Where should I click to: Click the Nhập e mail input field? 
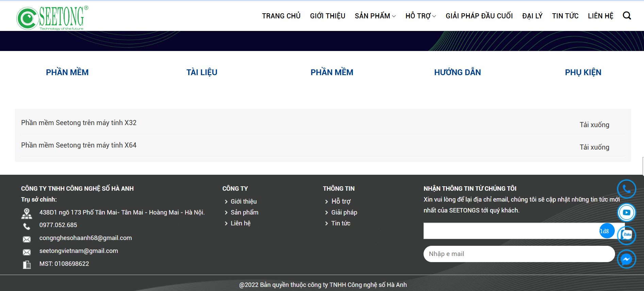click(519, 254)
